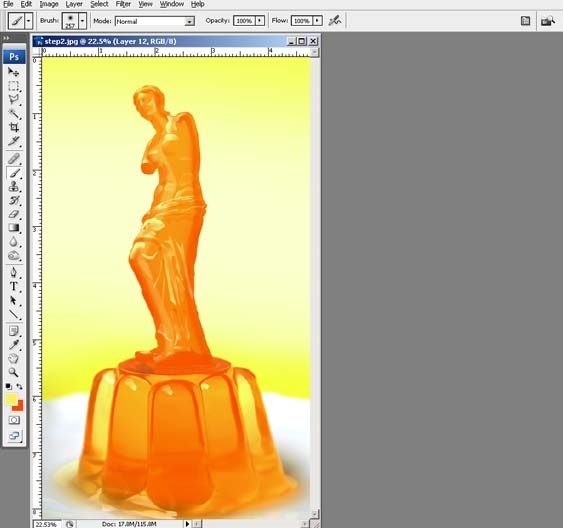Select the Type tool

(14, 286)
